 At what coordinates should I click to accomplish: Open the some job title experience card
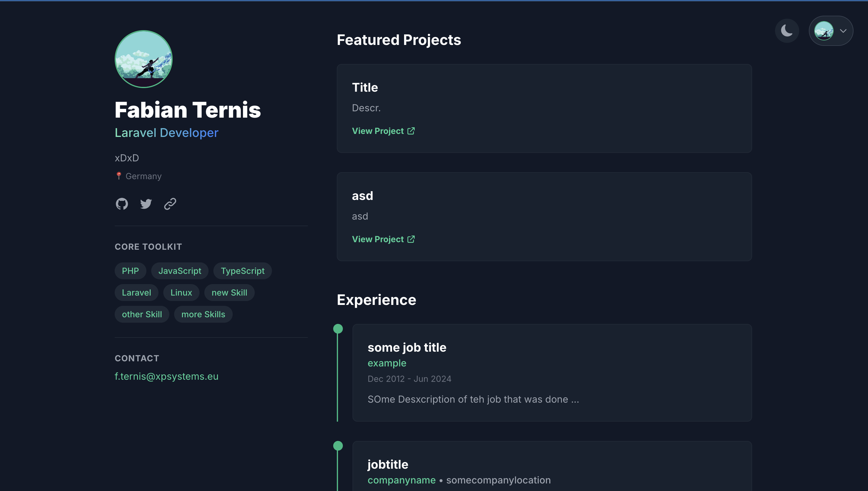pyautogui.click(x=552, y=372)
